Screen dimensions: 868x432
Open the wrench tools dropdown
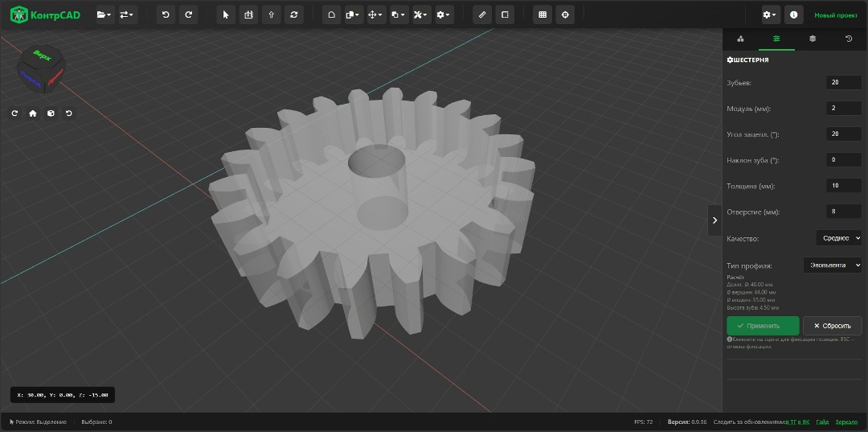pos(421,15)
